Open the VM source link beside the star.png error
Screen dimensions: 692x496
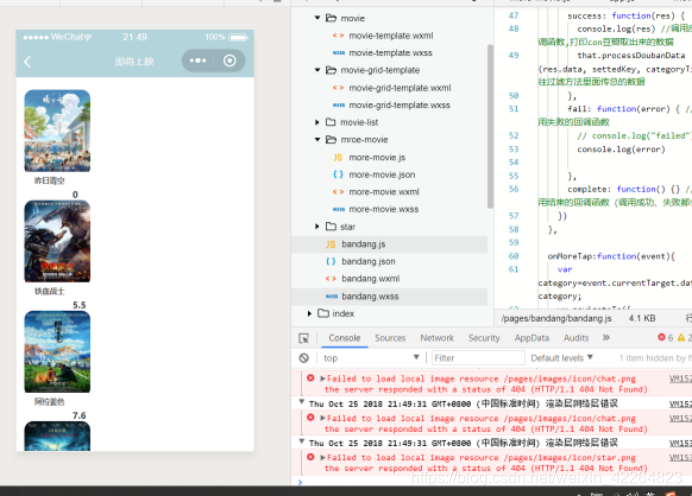(681, 457)
